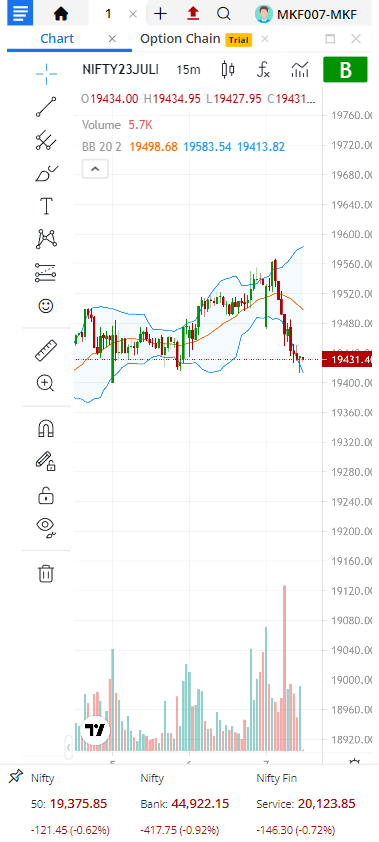Open the 15m timeframe dropdown

coord(188,70)
